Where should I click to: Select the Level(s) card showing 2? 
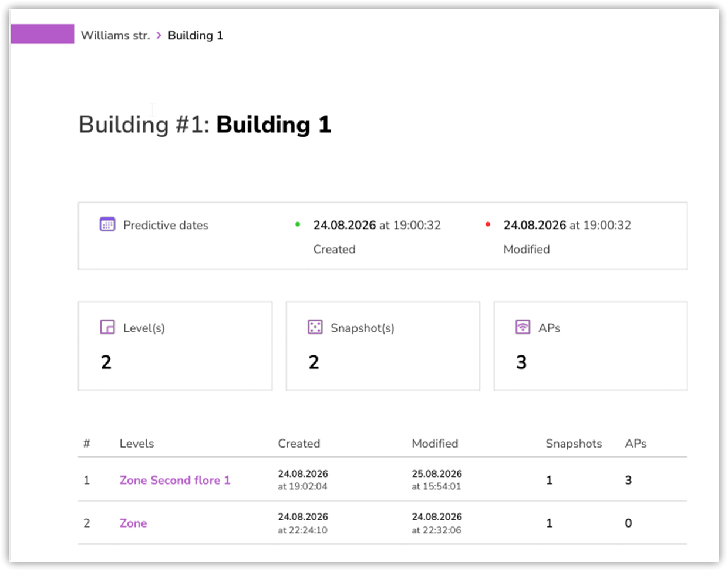click(x=175, y=346)
